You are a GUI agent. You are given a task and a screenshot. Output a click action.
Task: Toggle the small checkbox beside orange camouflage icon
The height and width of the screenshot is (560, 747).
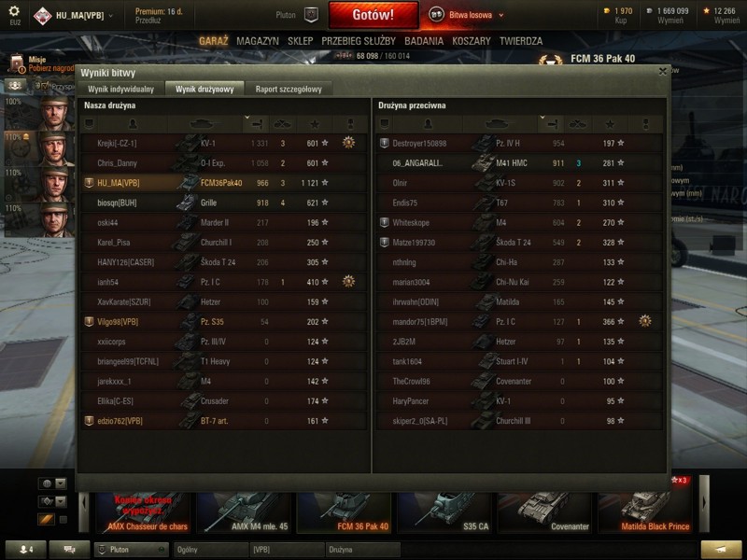[63, 520]
